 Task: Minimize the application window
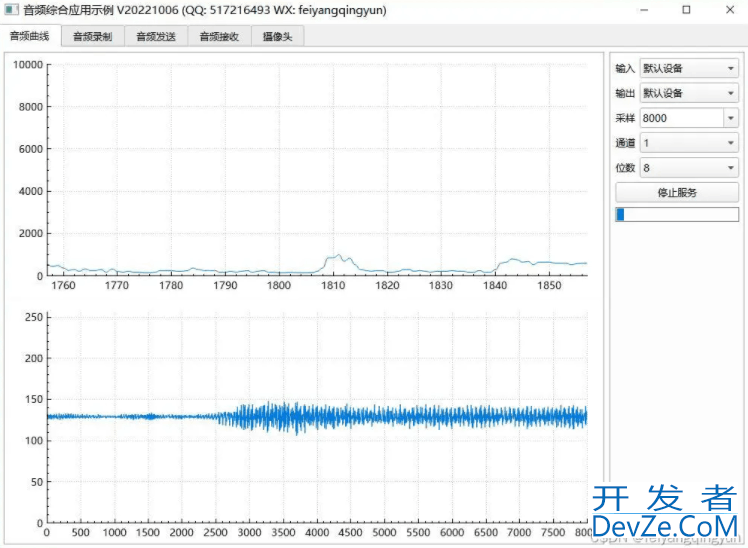click(x=644, y=10)
